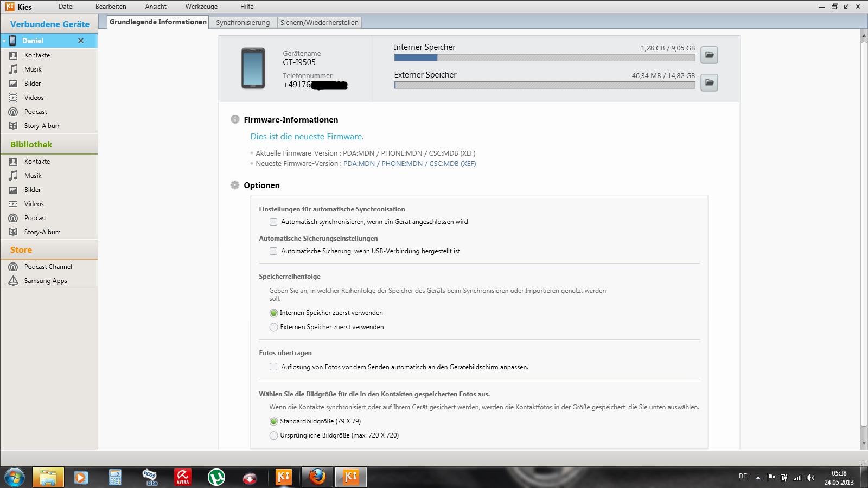Screen dimensions: 868x488
Task: Switch to the Sichern/Wiederherstellen tab
Action: click(x=319, y=23)
